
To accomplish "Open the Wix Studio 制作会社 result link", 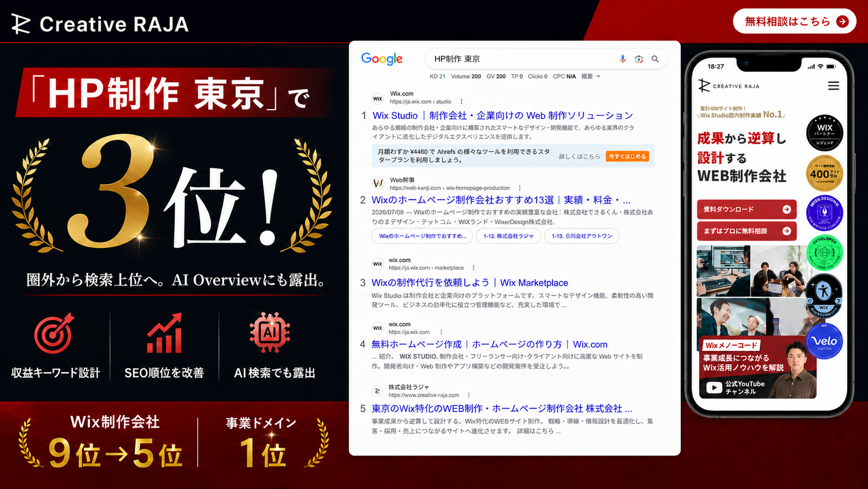I will point(503,115).
